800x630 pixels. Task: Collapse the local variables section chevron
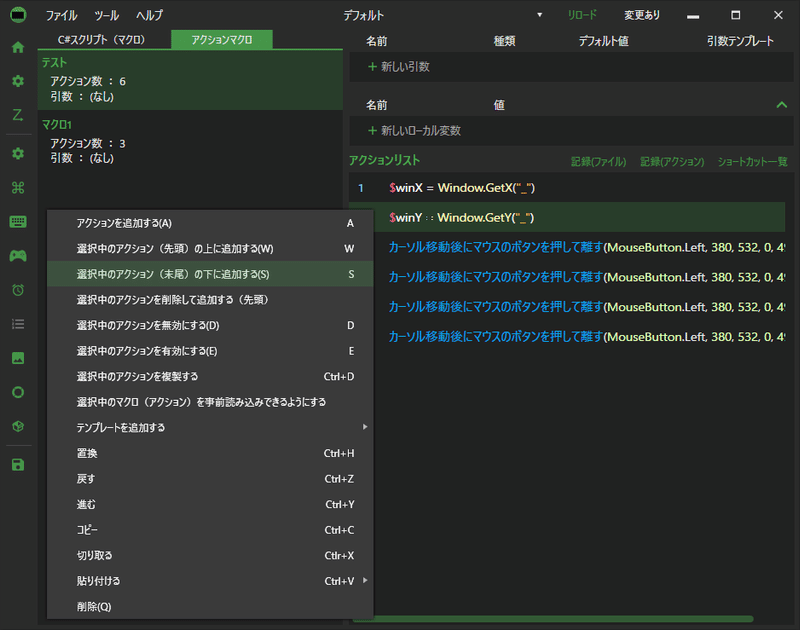coord(781,105)
